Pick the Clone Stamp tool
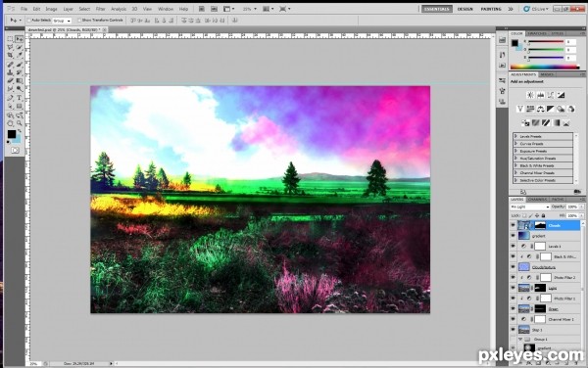Image resolution: width=588 pixels, height=368 pixels. coord(10,72)
